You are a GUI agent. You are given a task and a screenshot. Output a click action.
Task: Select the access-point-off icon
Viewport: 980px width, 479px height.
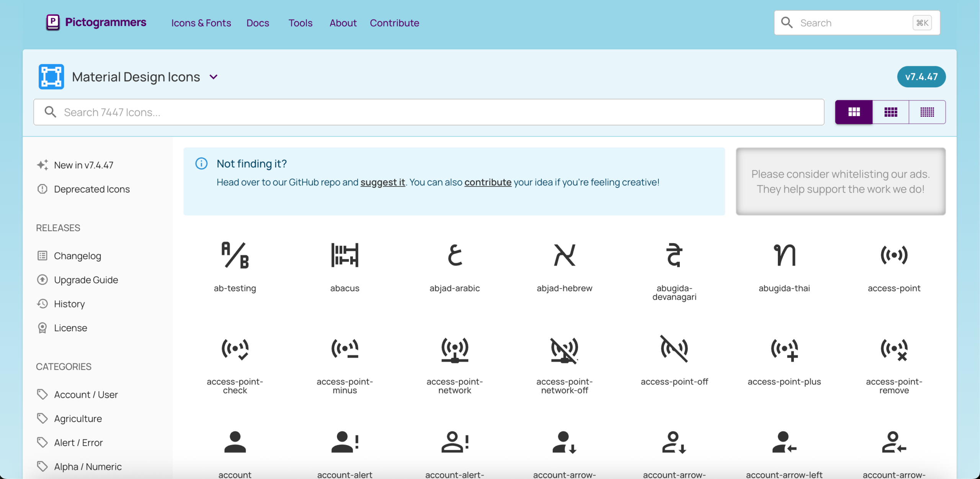(x=674, y=348)
